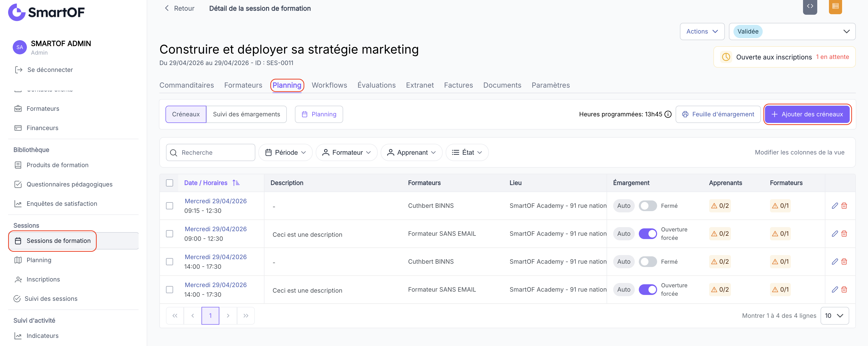
Task: Click the Recherche search field
Action: pos(210,152)
